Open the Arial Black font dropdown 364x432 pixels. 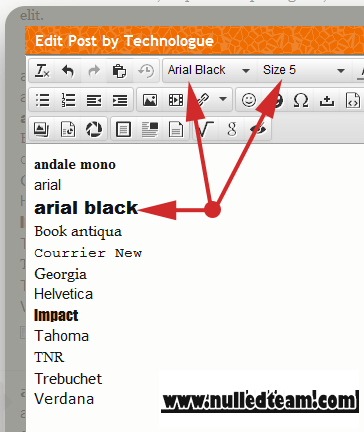(x=209, y=70)
